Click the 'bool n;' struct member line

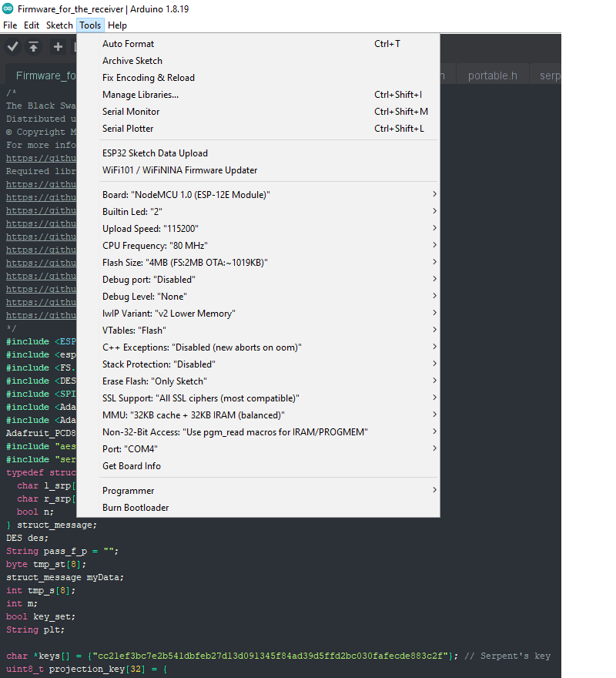(35, 512)
